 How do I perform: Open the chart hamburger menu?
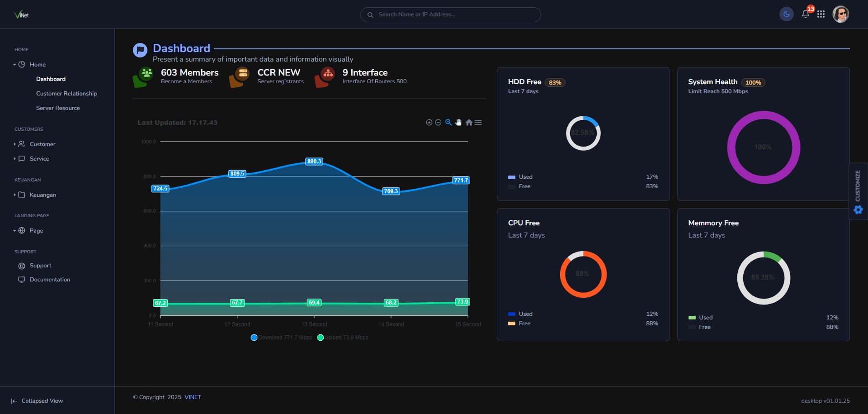pos(478,123)
